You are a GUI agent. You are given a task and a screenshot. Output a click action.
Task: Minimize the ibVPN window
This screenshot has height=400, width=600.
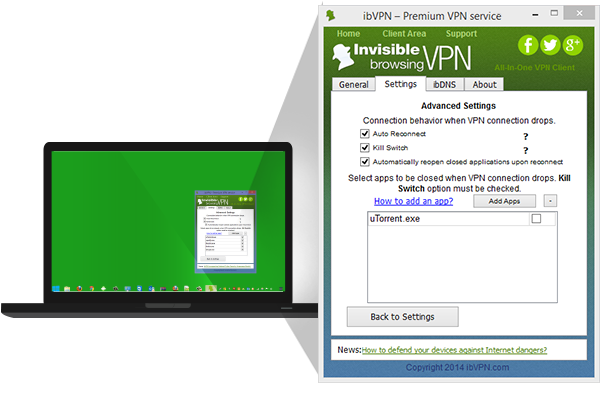535,15
